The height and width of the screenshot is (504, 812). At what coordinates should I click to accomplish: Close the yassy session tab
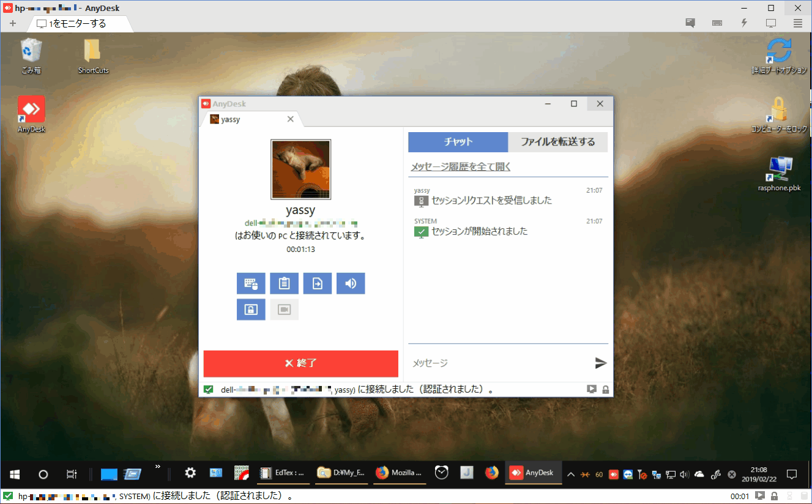(x=291, y=119)
